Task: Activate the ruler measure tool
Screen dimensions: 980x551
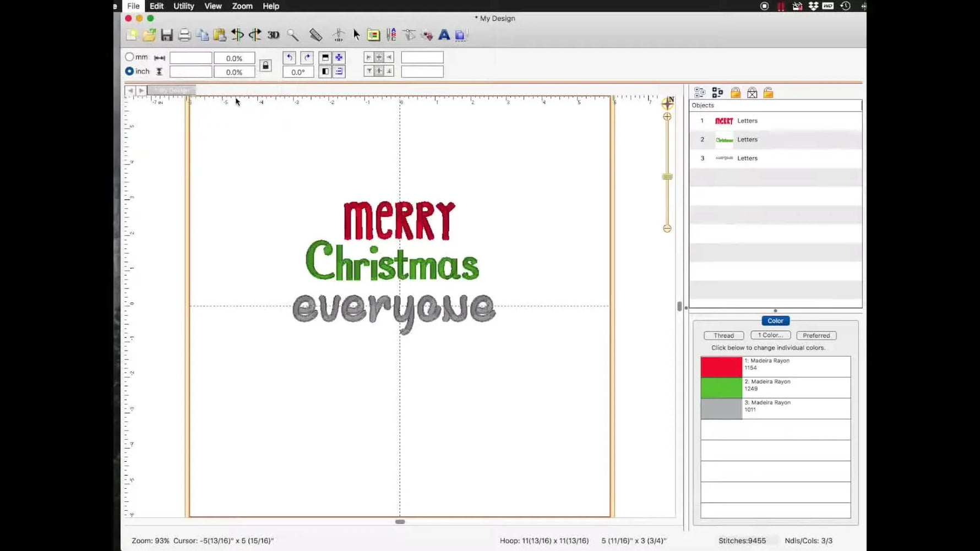Action: click(315, 35)
